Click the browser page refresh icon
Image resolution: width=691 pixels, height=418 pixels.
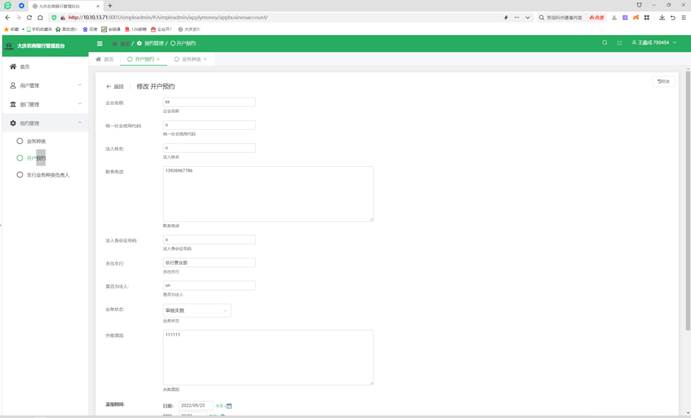[29, 17]
